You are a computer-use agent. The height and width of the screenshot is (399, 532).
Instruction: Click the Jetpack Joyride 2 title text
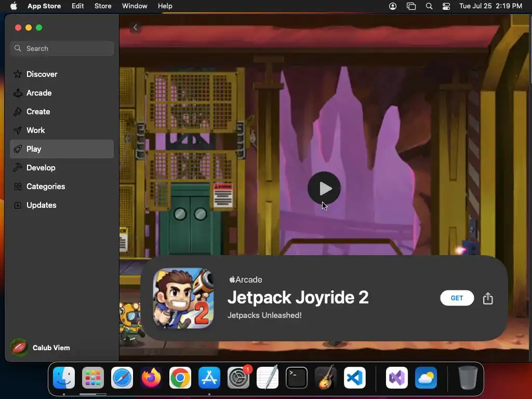pos(298,298)
